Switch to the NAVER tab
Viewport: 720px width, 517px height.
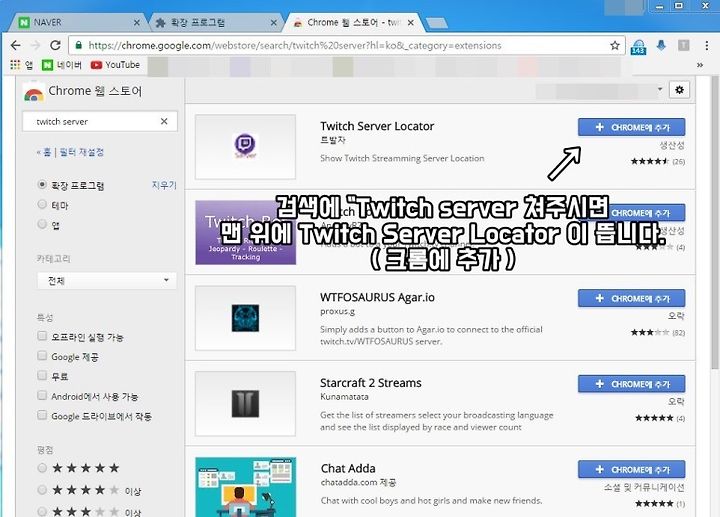[x=79, y=22]
